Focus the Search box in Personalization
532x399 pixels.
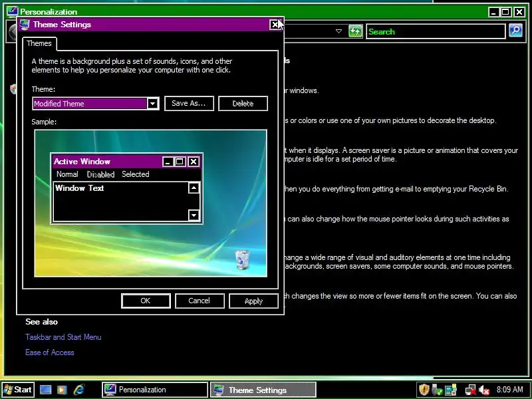coord(436,31)
